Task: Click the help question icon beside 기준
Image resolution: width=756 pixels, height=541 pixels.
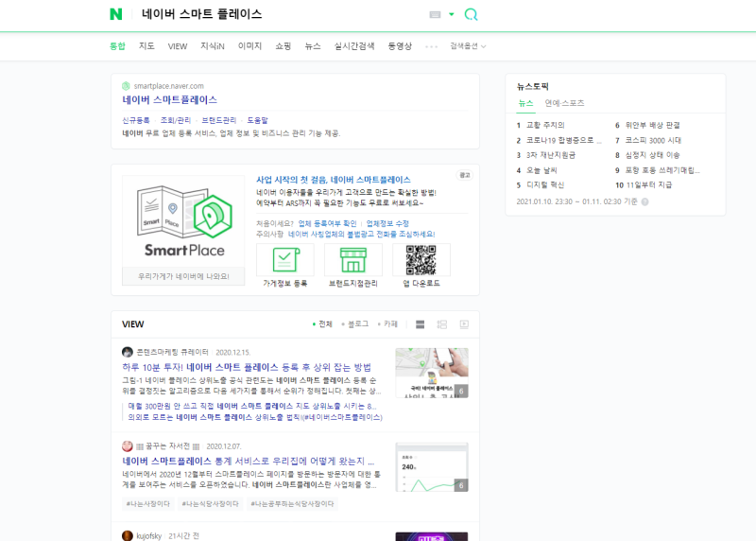Action: point(644,201)
